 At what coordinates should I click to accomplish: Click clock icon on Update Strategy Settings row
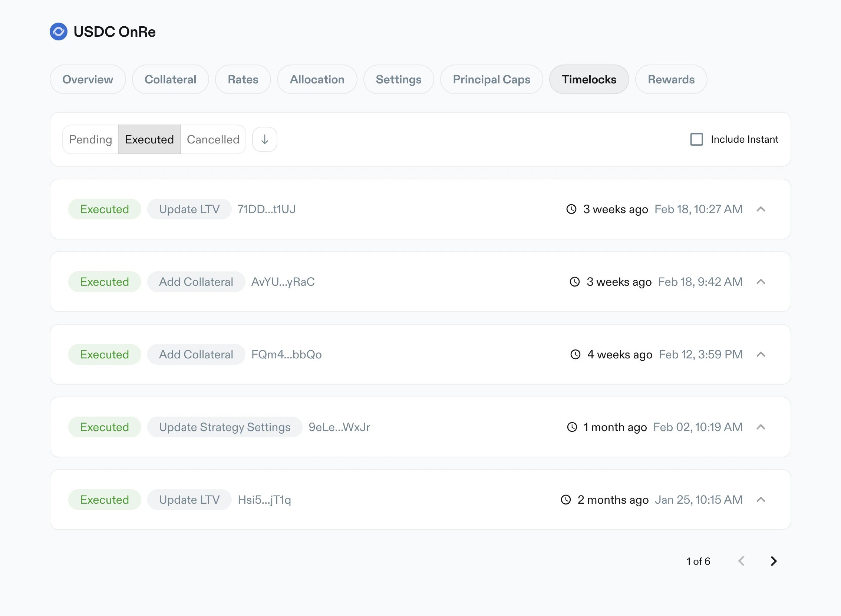(572, 427)
